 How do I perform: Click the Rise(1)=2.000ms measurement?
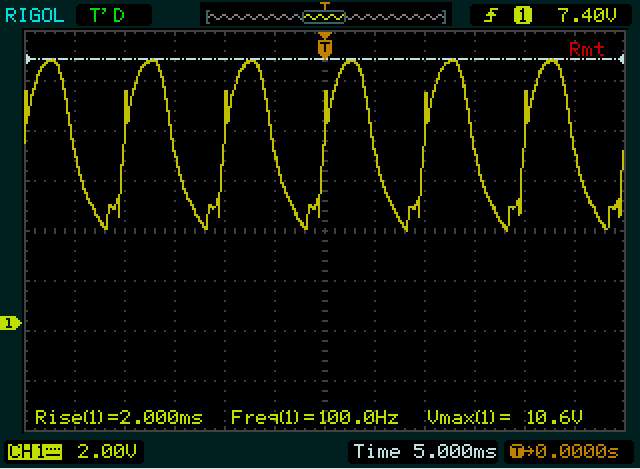(x=119, y=417)
